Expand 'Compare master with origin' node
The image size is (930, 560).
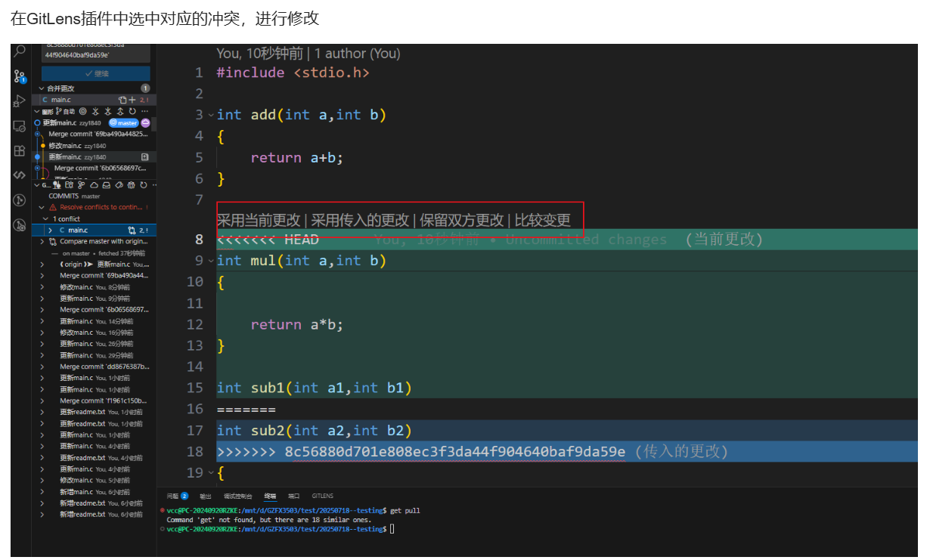coord(42,241)
